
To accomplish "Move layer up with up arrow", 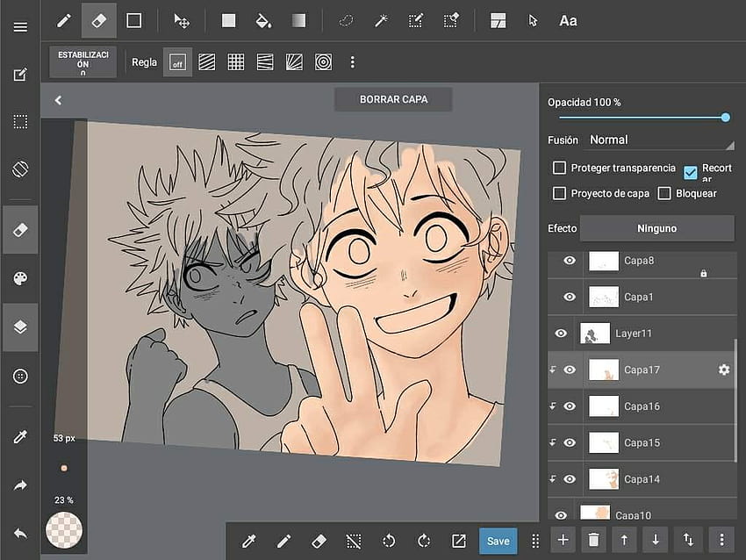I will click(624, 540).
